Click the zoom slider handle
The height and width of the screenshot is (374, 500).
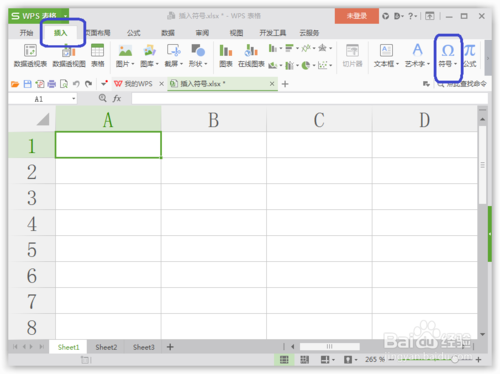pyautogui.click(x=454, y=360)
